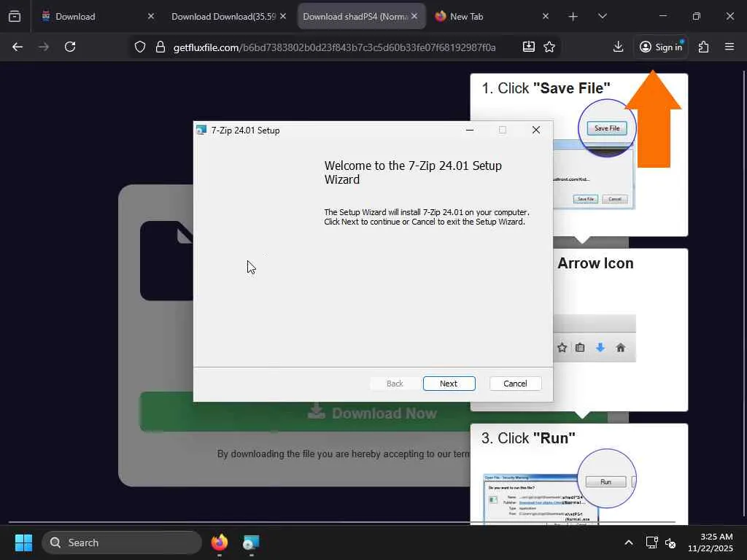Image resolution: width=747 pixels, height=560 pixels.
Task: Open the installer icon in taskbar
Action: click(251, 542)
